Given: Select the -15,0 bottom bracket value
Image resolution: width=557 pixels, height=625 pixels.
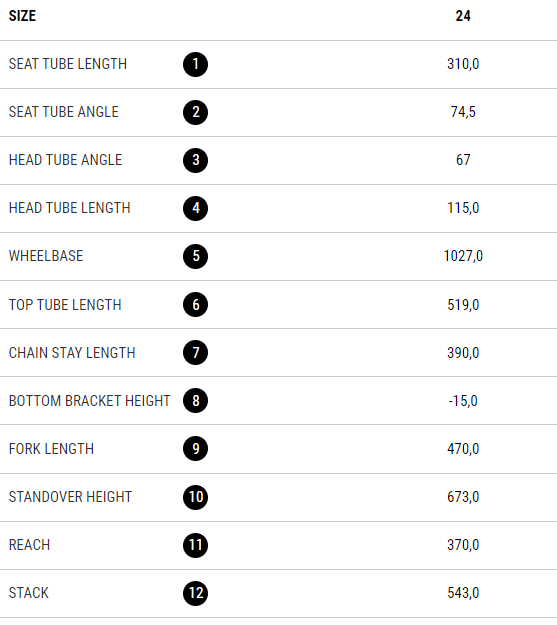Looking at the screenshot, I should point(463,401).
